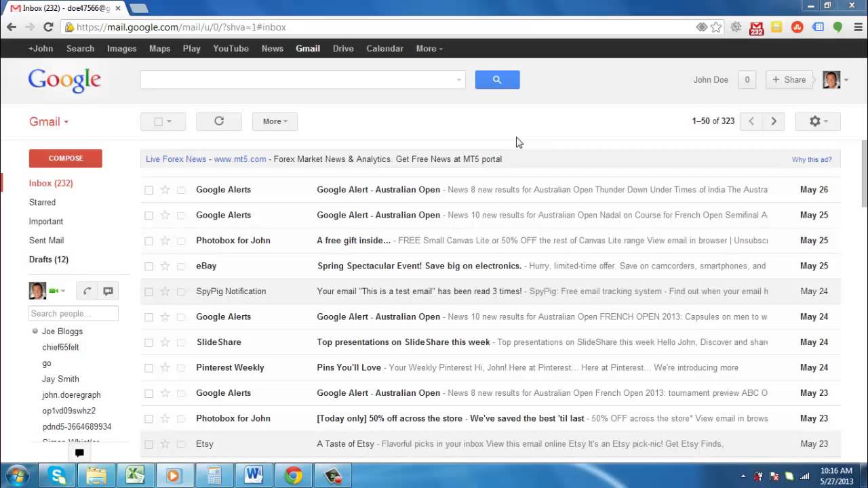Open the chat bubble icon beside the phone
868x488 pixels.
pos(108,291)
